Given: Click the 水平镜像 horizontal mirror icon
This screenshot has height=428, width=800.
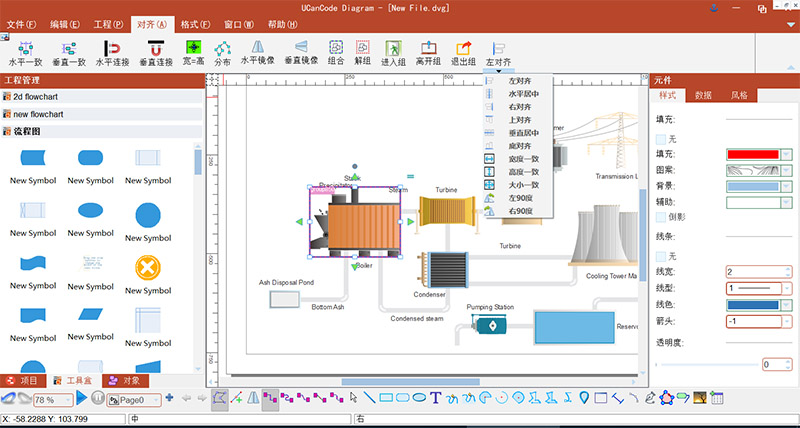Looking at the screenshot, I should pos(258,47).
